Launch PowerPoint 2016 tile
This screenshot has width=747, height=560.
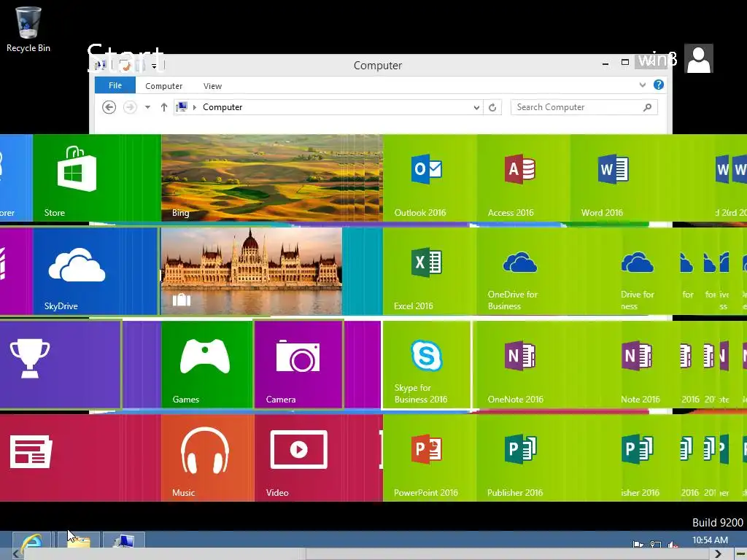[x=430, y=458]
